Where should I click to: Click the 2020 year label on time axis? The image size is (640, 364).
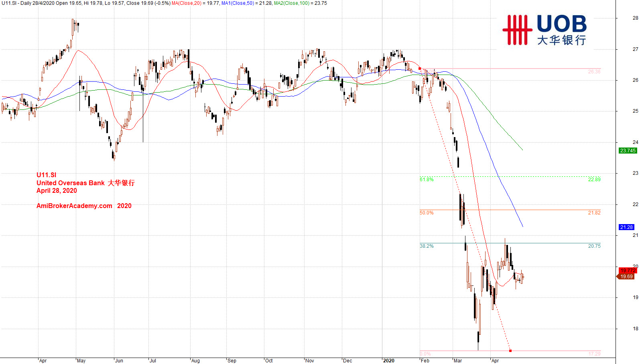(389, 361)
